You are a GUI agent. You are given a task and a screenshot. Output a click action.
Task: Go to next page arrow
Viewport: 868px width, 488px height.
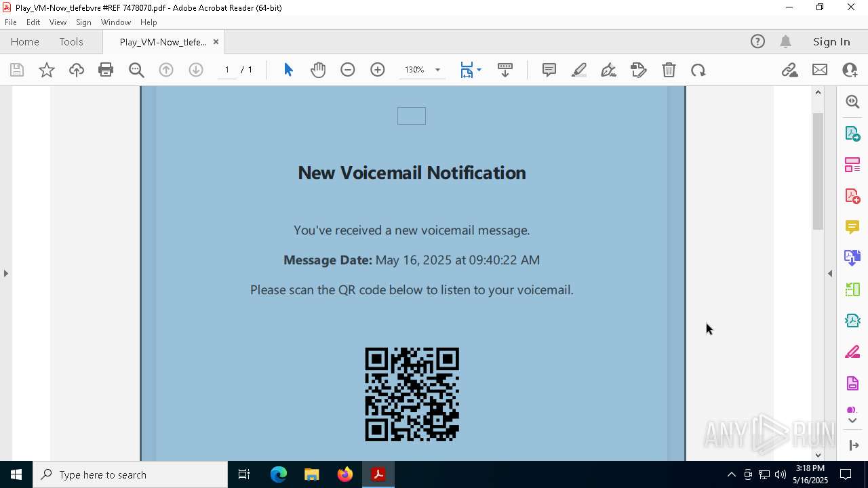(196, 70)
